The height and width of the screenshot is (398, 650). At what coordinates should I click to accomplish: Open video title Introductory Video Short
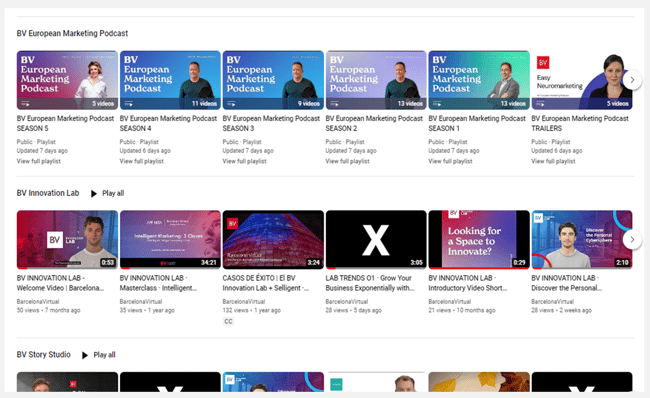point(468,283)
